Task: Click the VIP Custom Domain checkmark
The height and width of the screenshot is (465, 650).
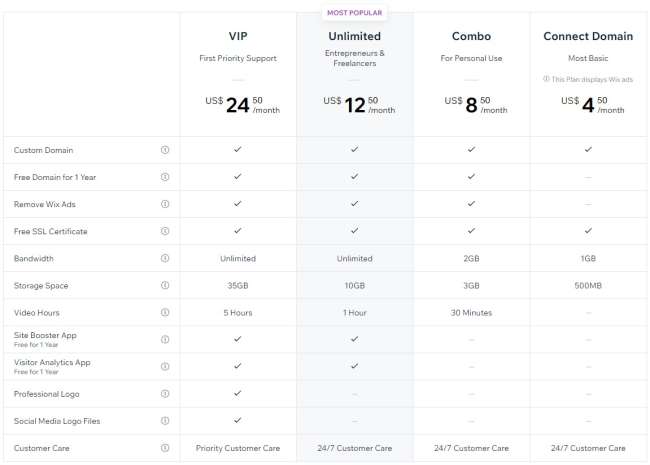Action: (238, 149)
